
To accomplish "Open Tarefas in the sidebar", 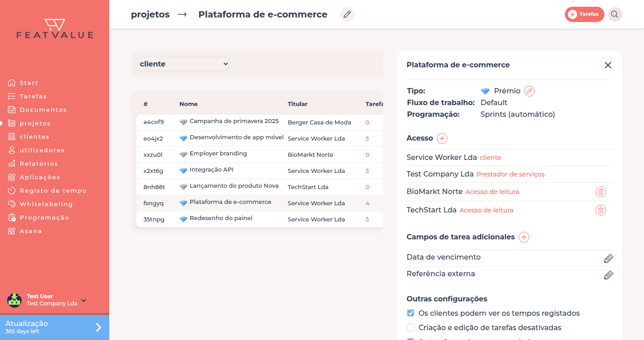I will point(33,96).
